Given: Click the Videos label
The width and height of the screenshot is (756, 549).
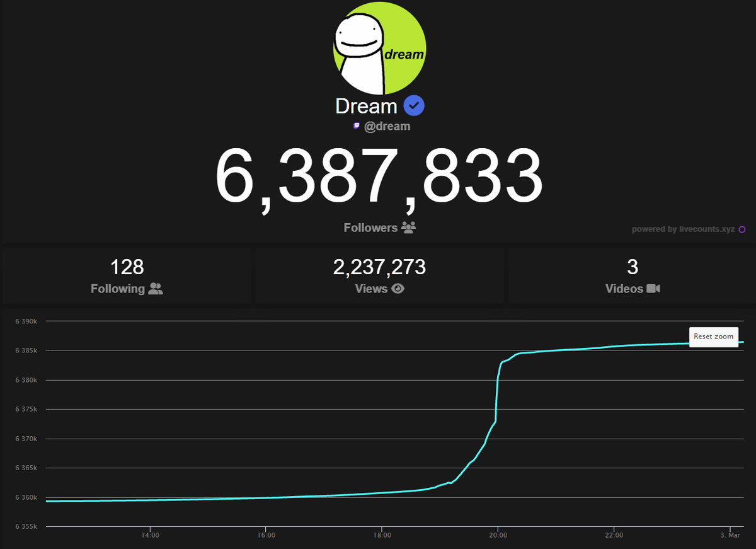Looking at the screenshot, I should [x=624, y=289].
